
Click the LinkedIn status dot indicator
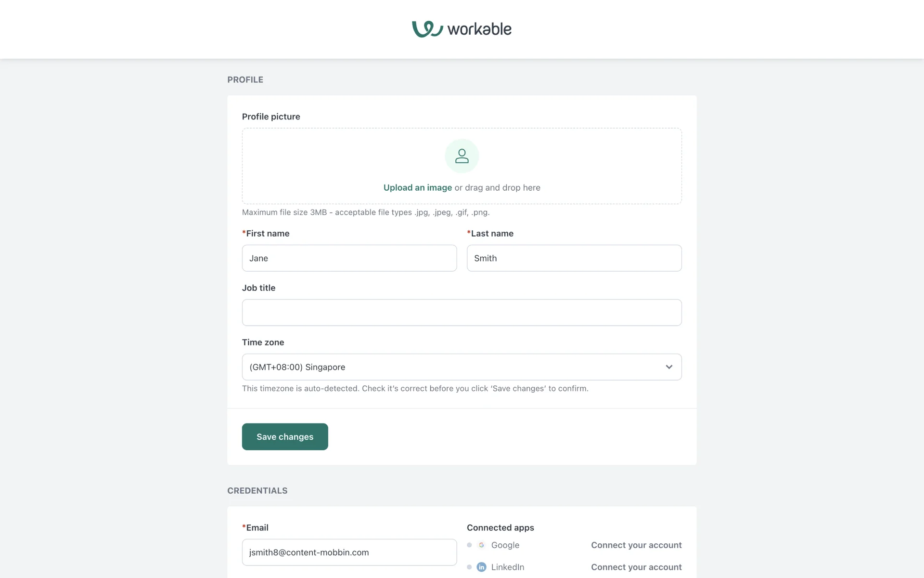[x=469, y=567]
